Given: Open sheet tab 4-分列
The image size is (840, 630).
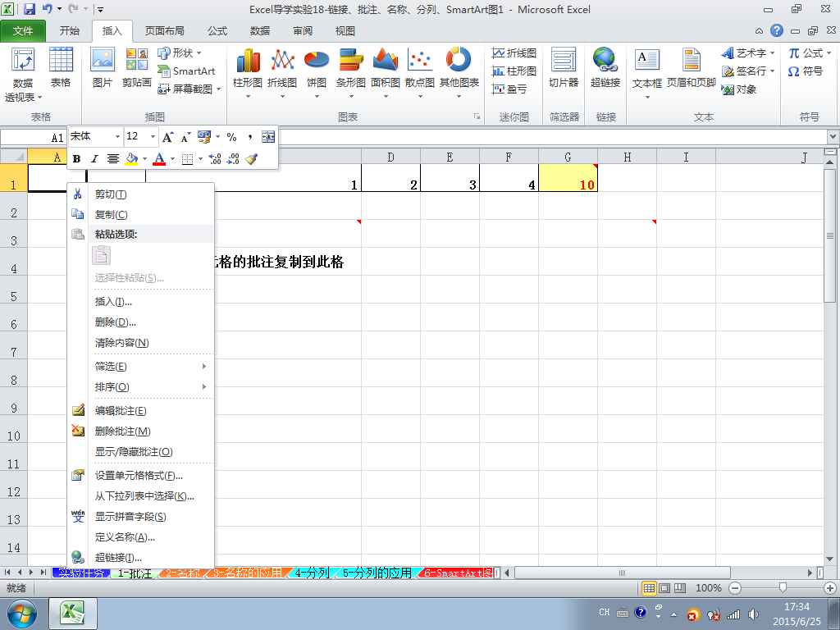Looking at the screenshot, I should (x=312, y=573).
